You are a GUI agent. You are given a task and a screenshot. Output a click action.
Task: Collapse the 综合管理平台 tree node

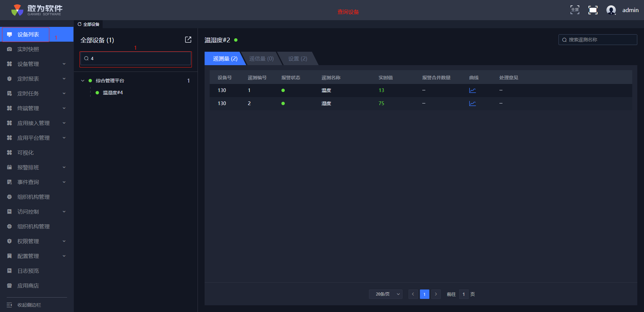click(x=83, y=81)
